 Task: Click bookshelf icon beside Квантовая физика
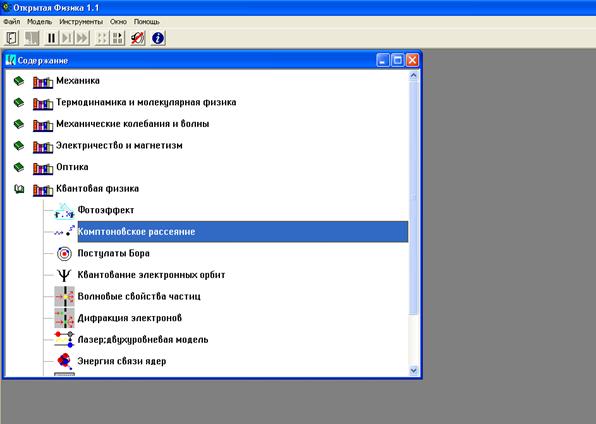click(x=43, y=190)
